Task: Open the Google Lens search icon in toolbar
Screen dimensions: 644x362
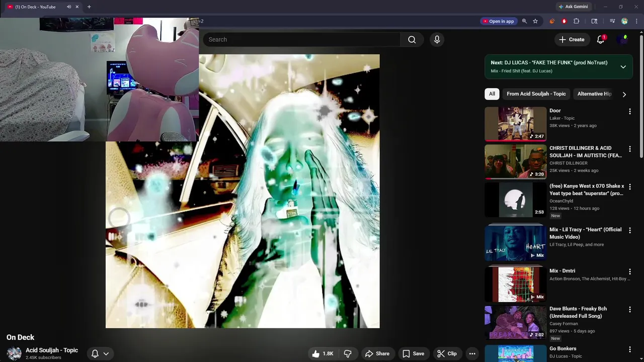Action: point(594,21)
